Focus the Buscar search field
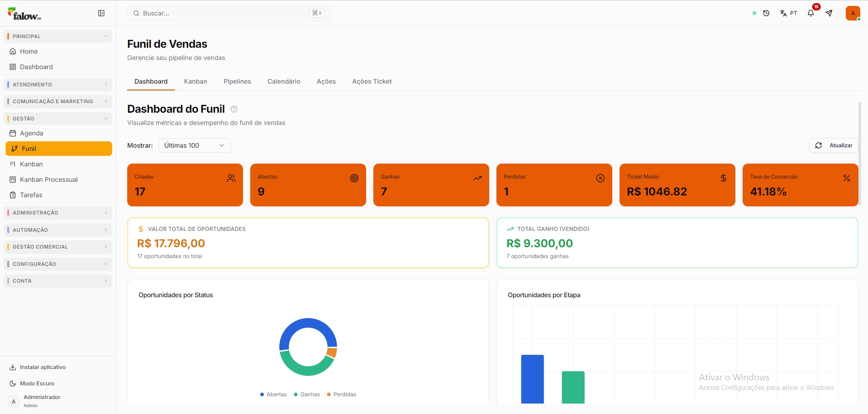 (229, 13)
